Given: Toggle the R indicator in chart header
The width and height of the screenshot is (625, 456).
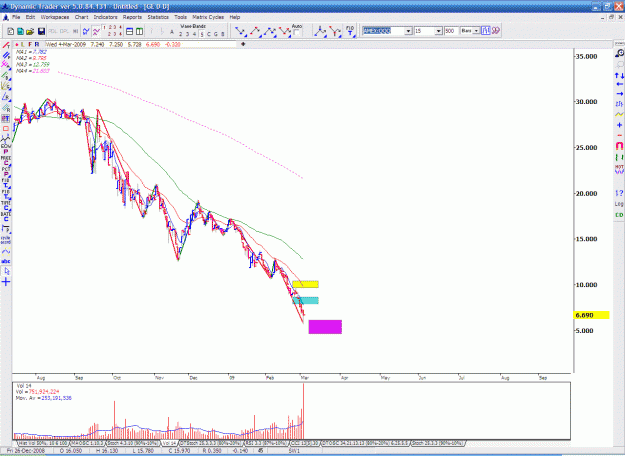Looking at the screenshot, I should (x=37, y=44).
